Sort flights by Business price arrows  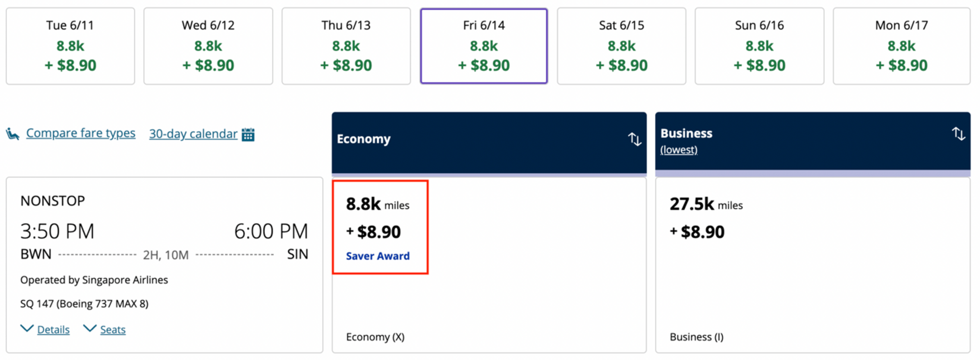(x=958, y=134)
